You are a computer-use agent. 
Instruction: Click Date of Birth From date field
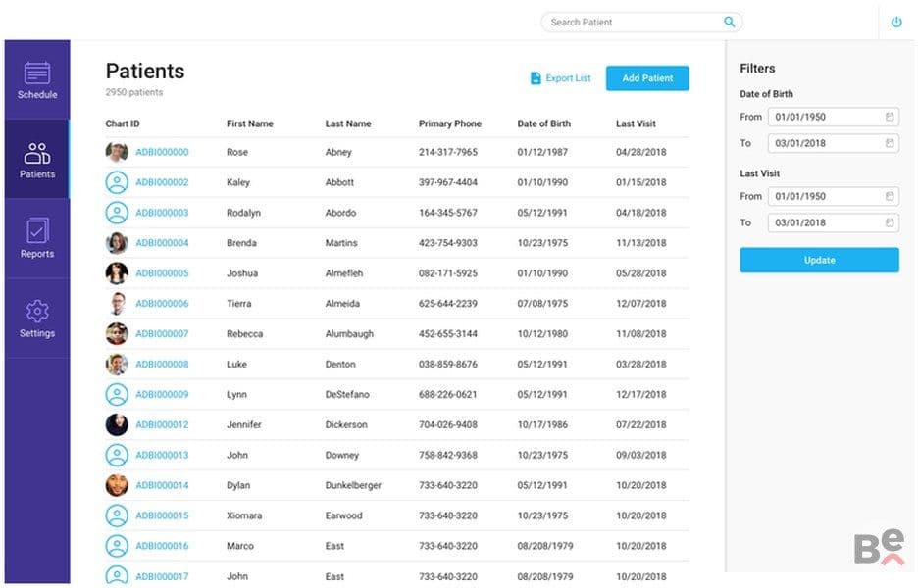[x=834, y=117]
